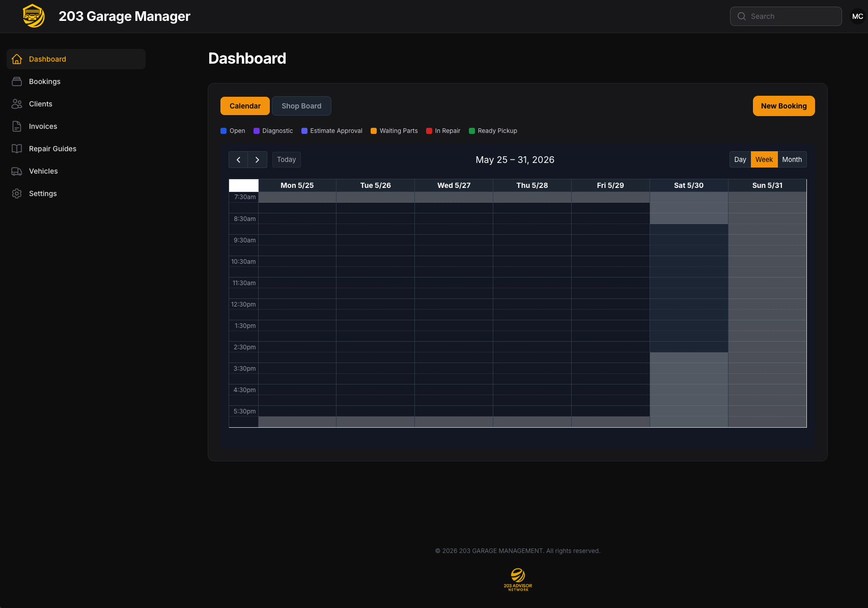This screenshot has height=608, width=868.
Task: Click the Mon 5/25 column header
Action: (x=297, y=185)
